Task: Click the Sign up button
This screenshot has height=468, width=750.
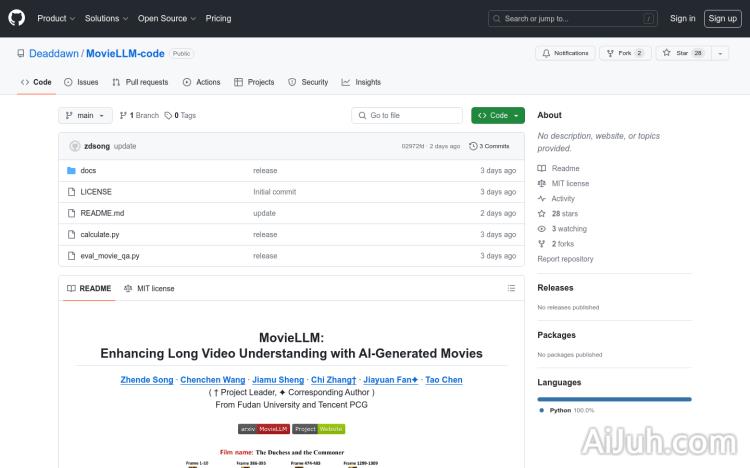Action: coord(720,18)
